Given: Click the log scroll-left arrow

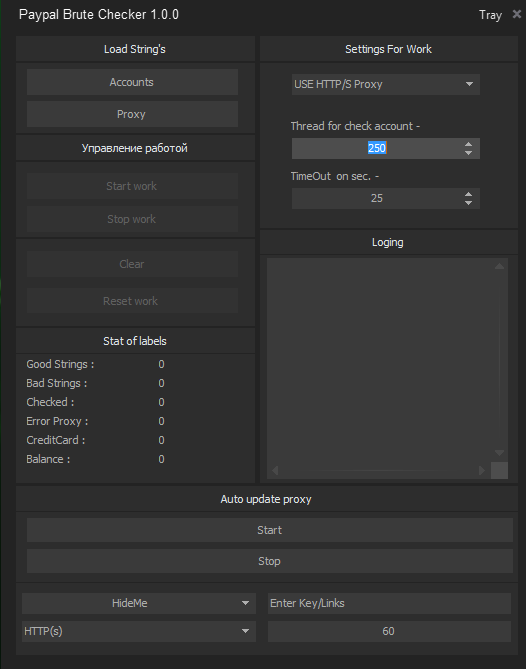Looking at the screenshot, I should click(275, 470).
